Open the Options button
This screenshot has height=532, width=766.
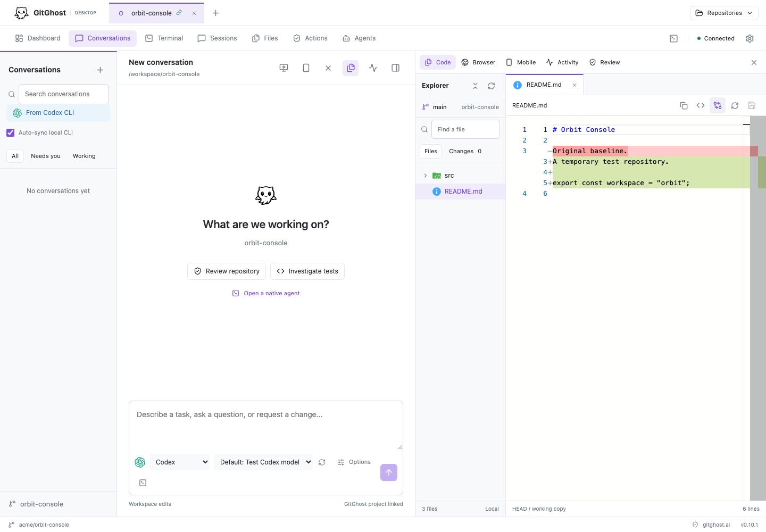(354, 462)
